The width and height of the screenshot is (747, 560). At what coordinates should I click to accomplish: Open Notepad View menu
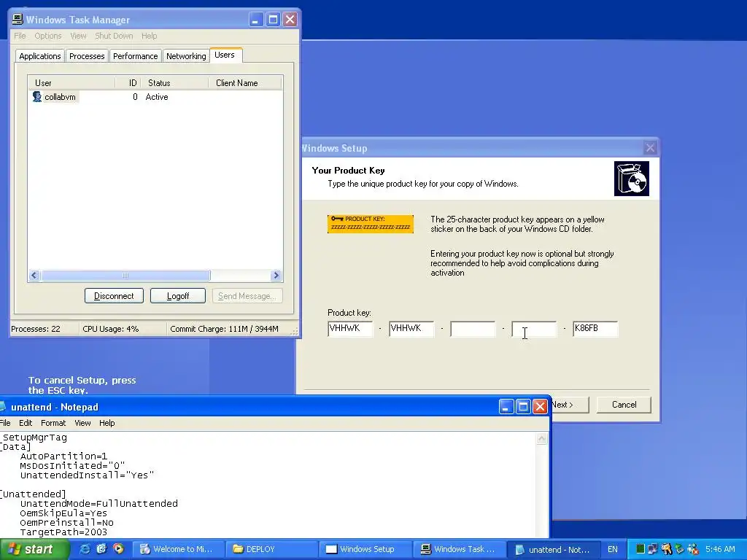[x=82, y=423]
